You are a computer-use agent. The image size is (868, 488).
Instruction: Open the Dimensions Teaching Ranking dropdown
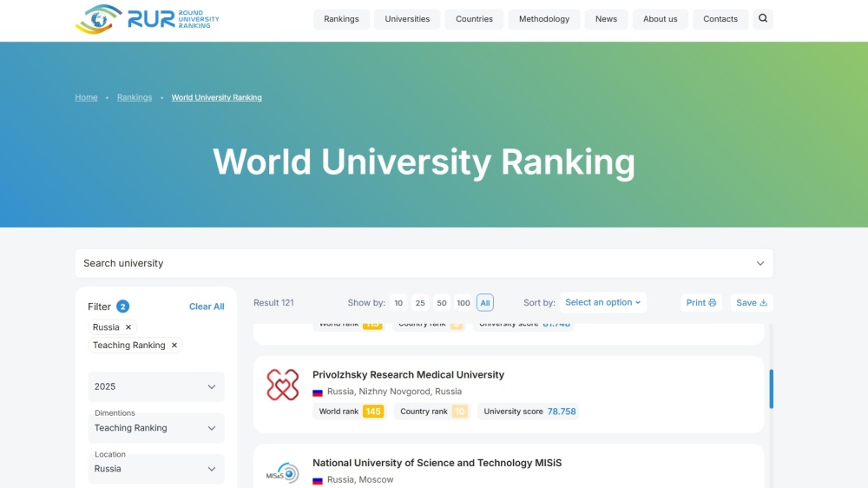pos(156,427)
